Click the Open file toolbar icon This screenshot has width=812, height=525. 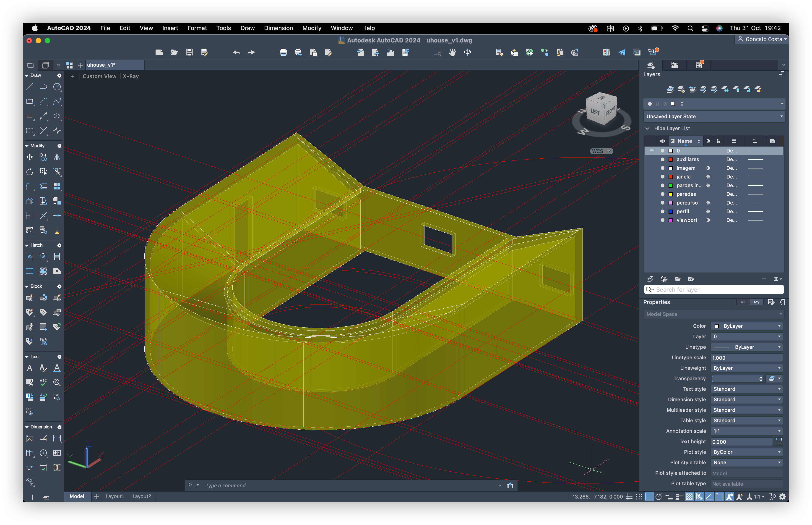[x=174, y=52]
